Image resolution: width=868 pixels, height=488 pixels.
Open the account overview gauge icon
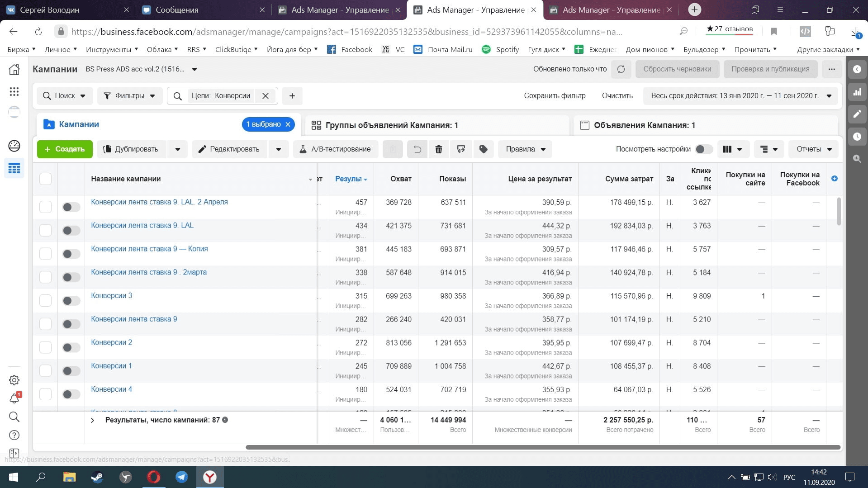[x=14, y=146]
